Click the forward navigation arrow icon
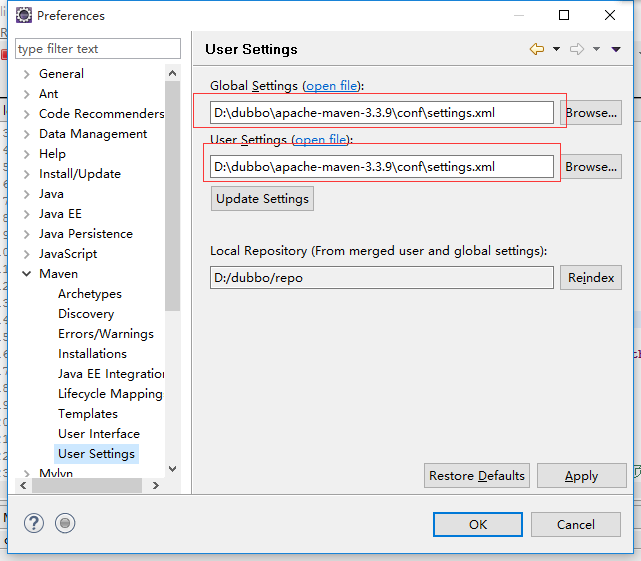The image size is (641, 561). coord(576,49)
